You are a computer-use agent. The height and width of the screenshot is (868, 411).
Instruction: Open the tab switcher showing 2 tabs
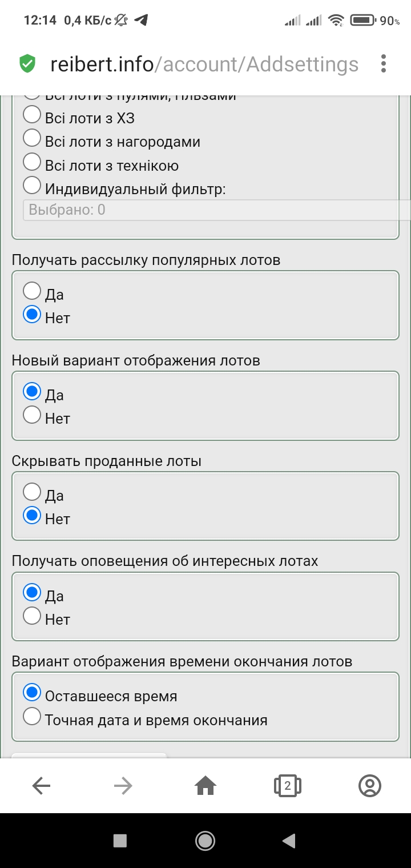point(288,786)
